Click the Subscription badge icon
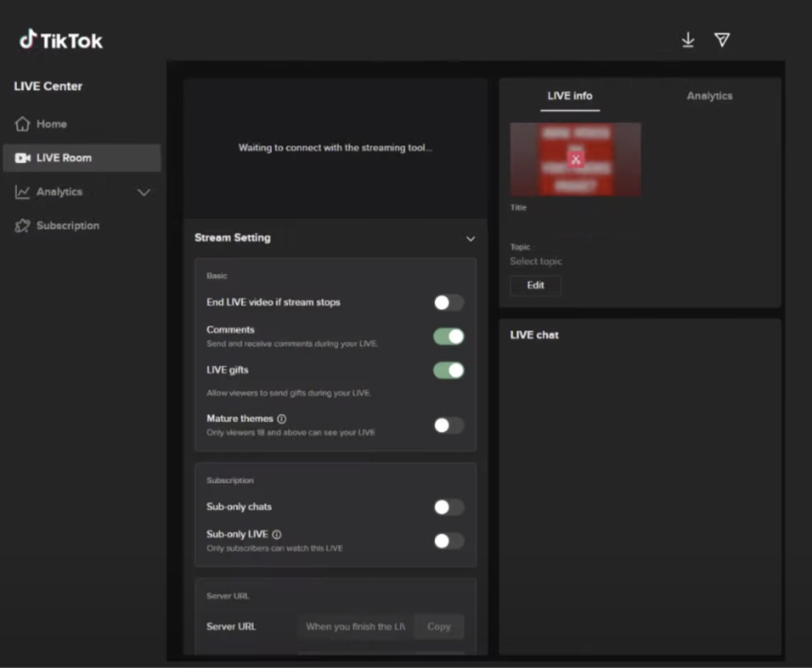812x668 pixels. [x=23, y=226]
